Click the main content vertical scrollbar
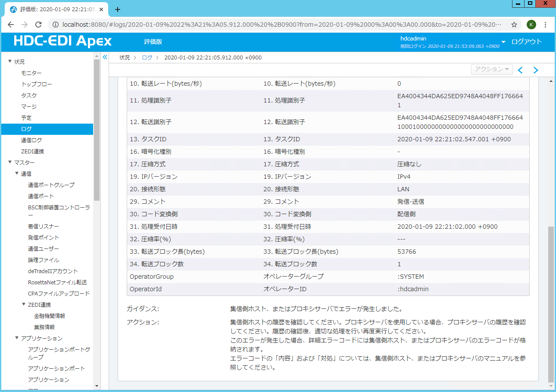The height and width of the screenshot is (392, 556). [551, 305]
